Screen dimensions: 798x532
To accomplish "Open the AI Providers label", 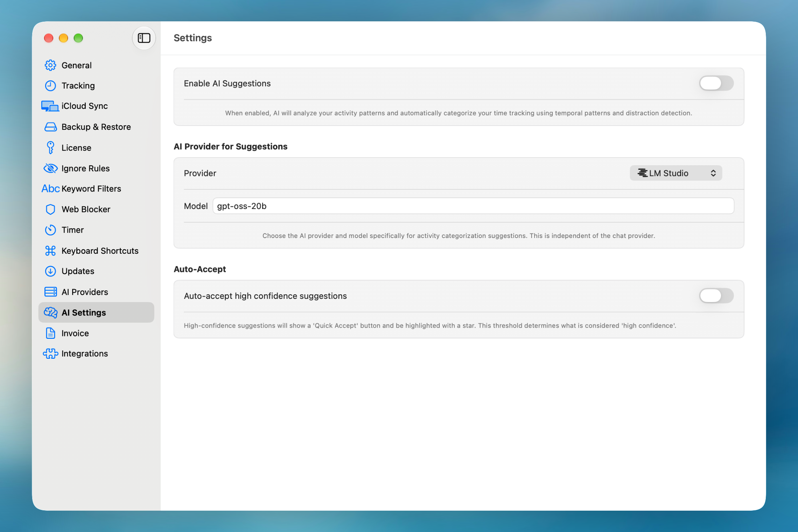I will 85,292.
